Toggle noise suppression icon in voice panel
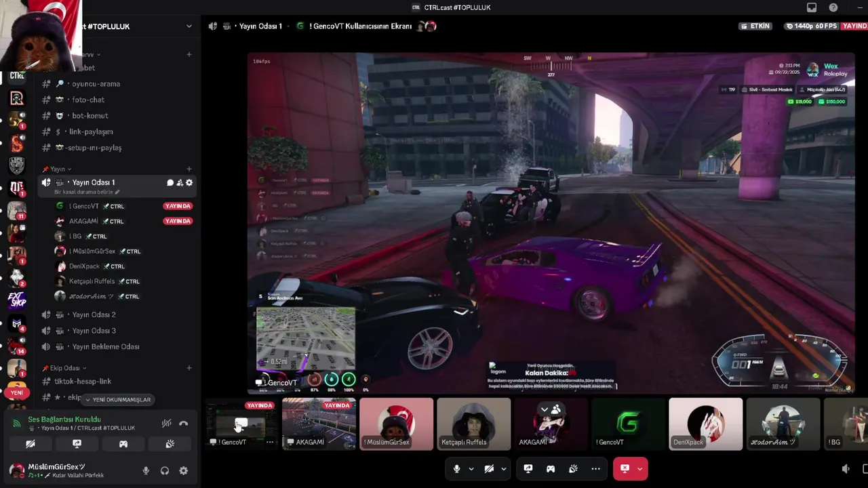Screen dimensions: 868x488 pos(166,424)
